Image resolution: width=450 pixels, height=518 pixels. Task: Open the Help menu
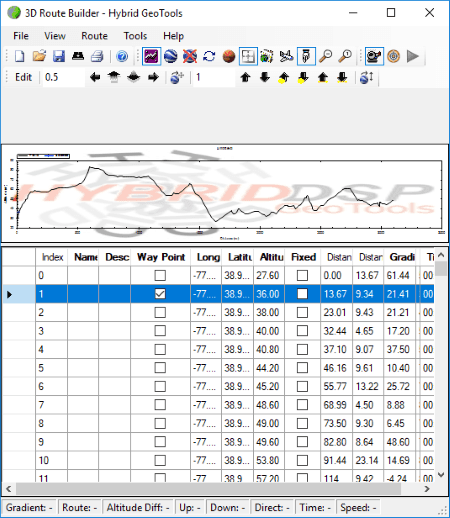[x=173, y=36]
